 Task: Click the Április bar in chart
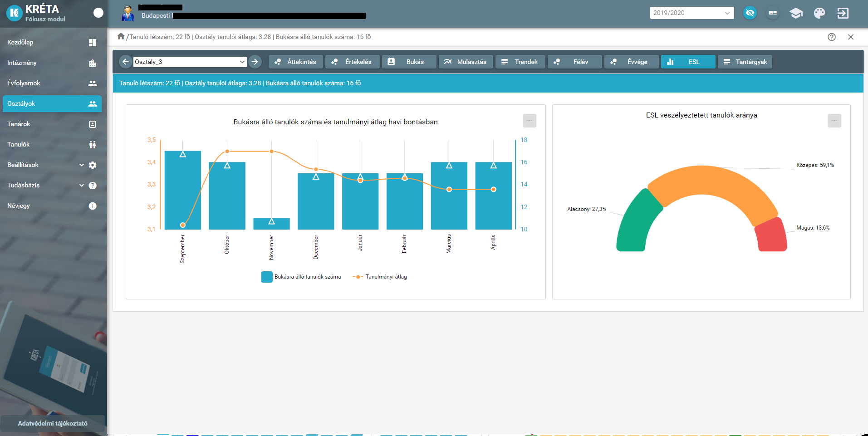[x=494, y=196]
